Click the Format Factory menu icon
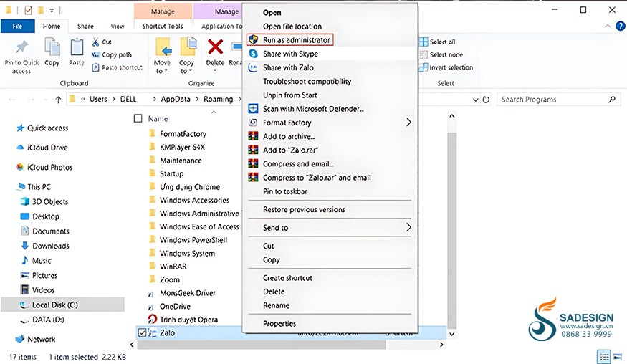This screenshot has width=627, height=364. [253, 123]
